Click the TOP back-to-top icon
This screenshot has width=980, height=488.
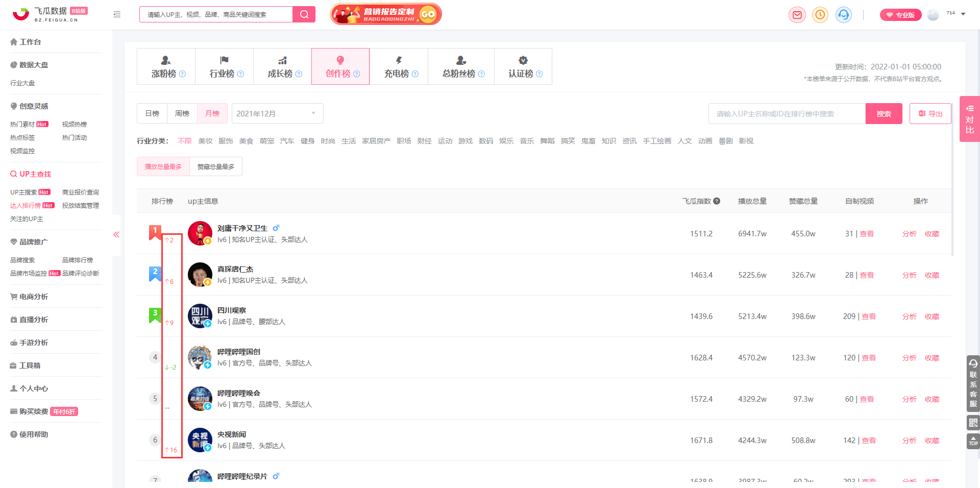pos(973,441)
